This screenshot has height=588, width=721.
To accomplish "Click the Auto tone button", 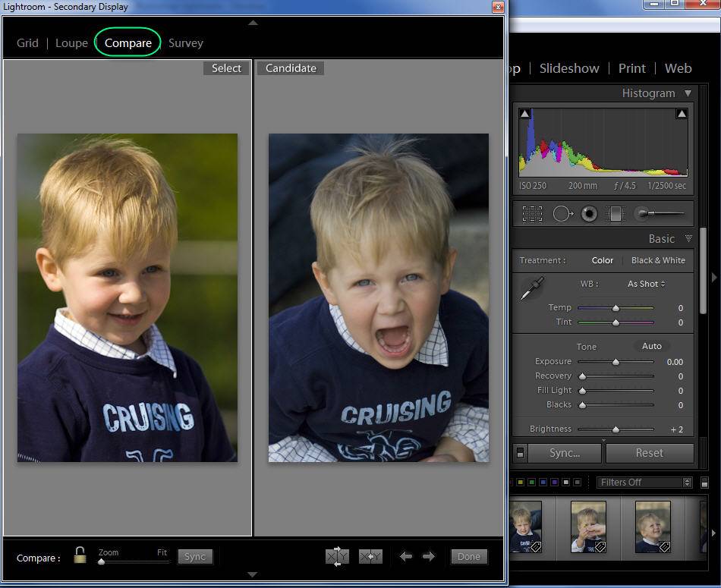I will (x=652, y=346).
